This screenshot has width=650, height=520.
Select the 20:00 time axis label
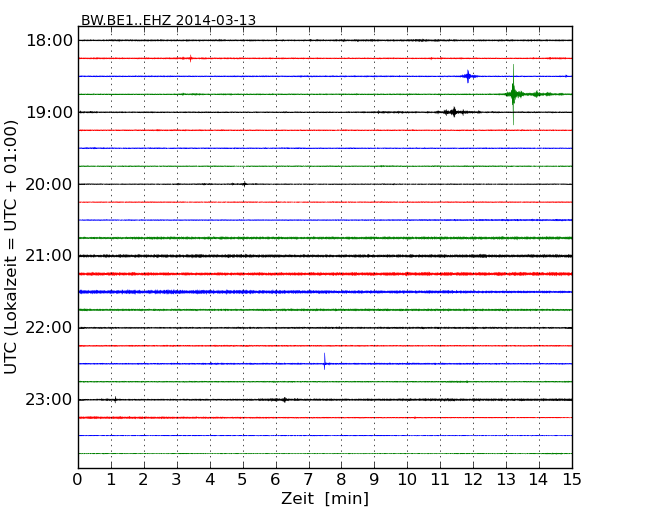tap(49, 184)
